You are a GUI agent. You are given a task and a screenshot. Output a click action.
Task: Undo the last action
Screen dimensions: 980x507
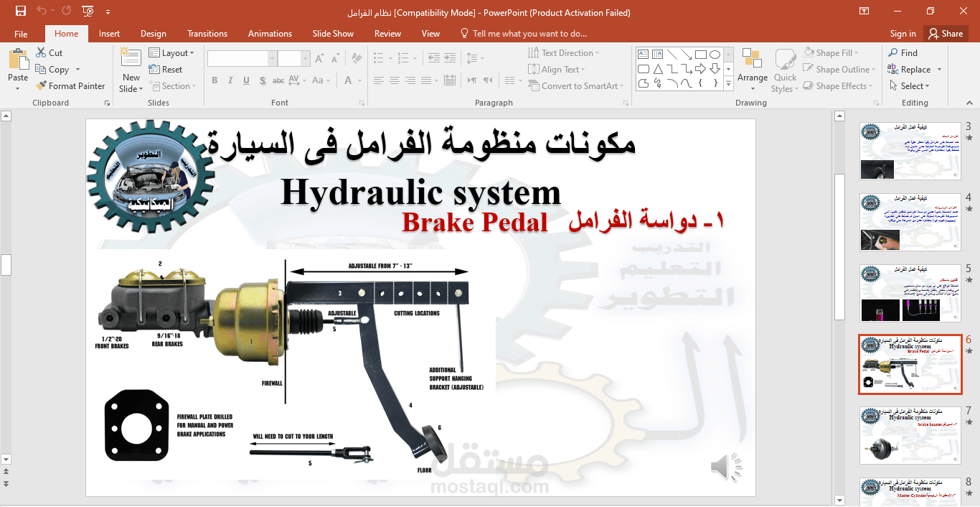pos(42,11)
